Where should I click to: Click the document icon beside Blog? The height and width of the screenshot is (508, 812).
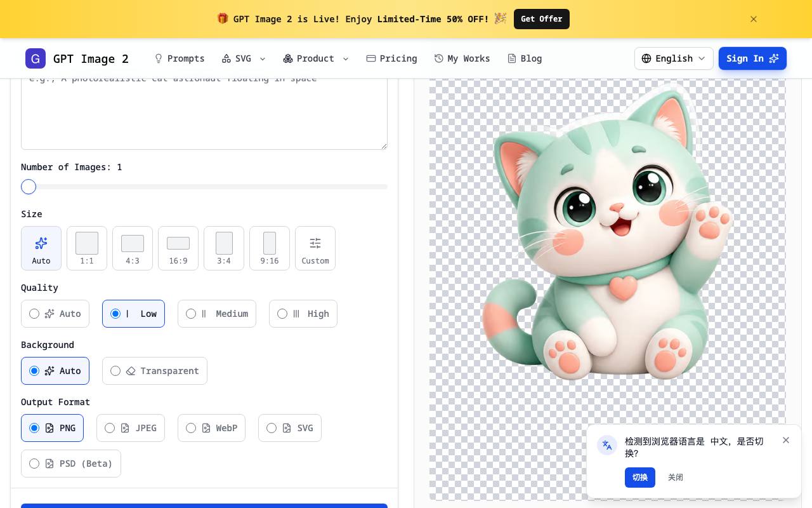[512, 58]
